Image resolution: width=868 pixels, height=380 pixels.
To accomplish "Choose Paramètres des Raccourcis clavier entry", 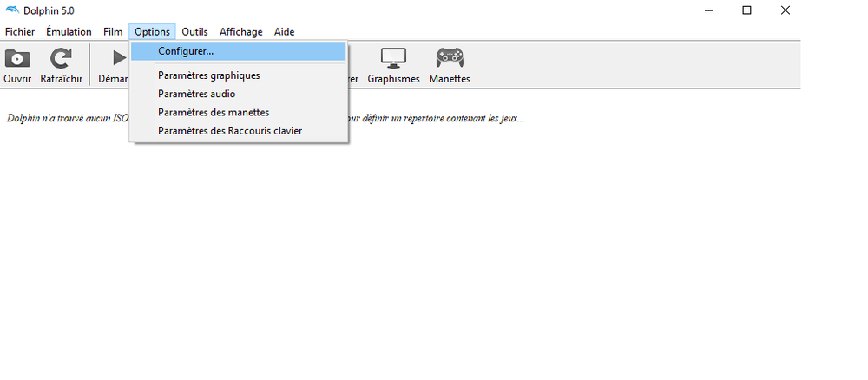I will pyautogui.click(x=239, y=131).
